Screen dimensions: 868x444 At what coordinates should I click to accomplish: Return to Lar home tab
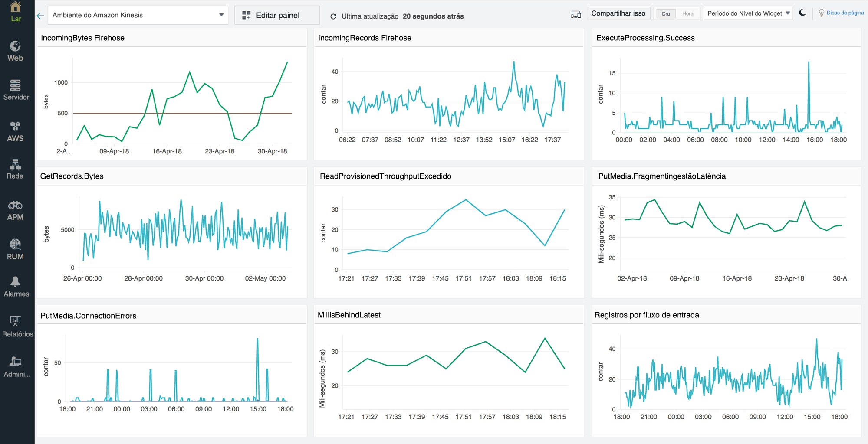tap(16, 12)
